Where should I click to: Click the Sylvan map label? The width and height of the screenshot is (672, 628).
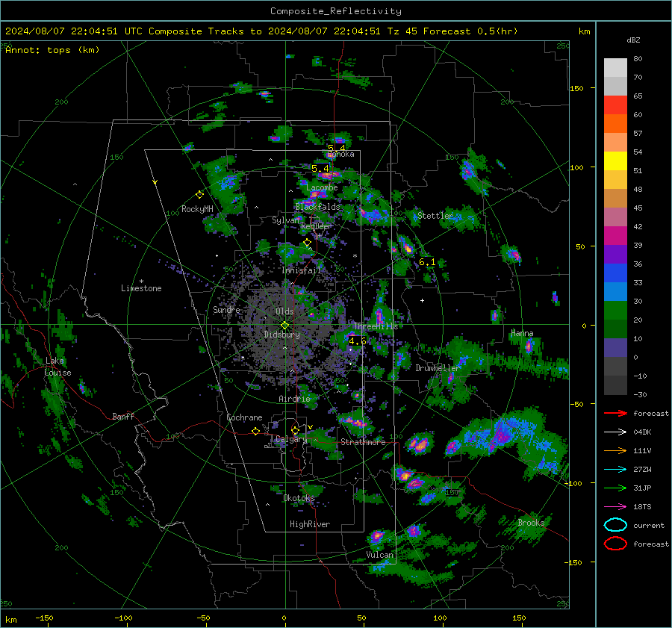285,220
